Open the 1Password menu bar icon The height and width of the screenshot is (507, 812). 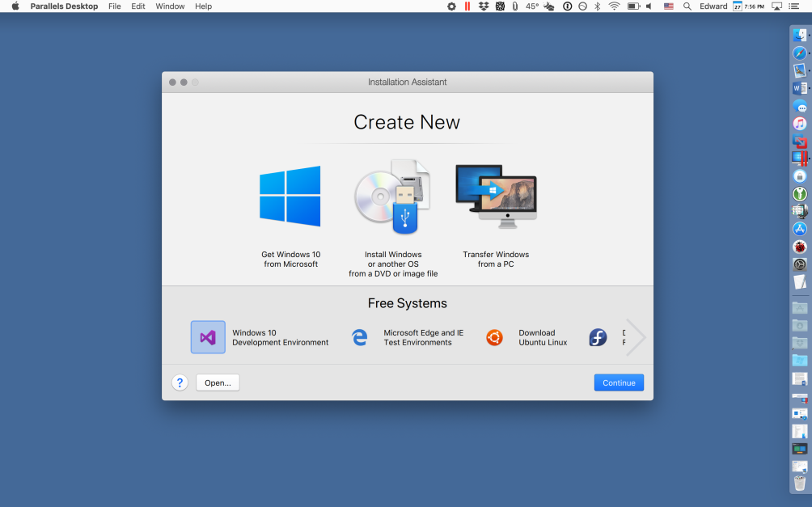[x=568, y=6]
